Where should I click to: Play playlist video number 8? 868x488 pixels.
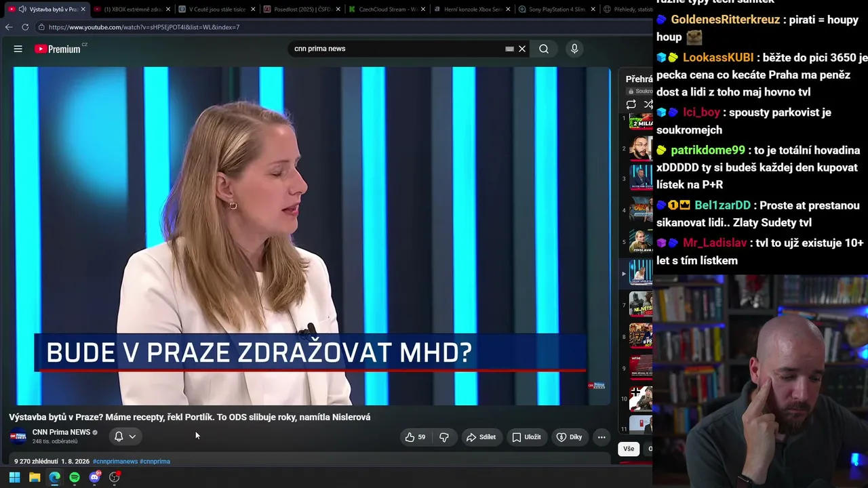640,336
